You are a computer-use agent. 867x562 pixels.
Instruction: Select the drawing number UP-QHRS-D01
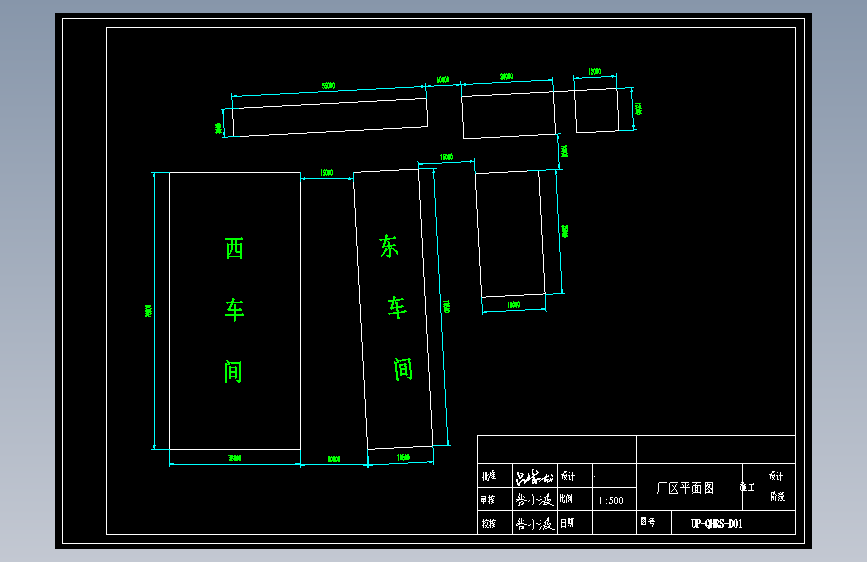tap(717, 523)
